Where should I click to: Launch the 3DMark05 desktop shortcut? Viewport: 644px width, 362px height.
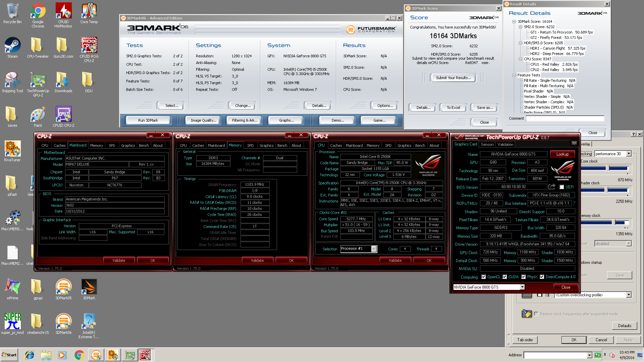pos(63,289)
